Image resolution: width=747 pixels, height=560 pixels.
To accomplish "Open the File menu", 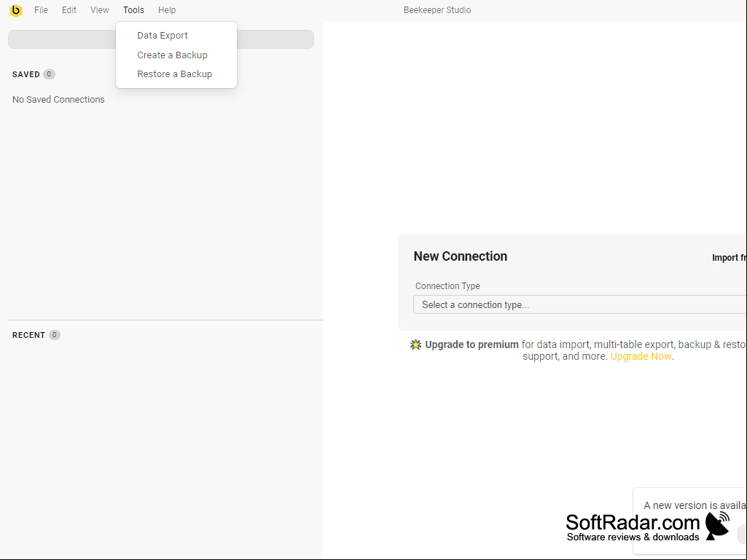I will (41, 10).
